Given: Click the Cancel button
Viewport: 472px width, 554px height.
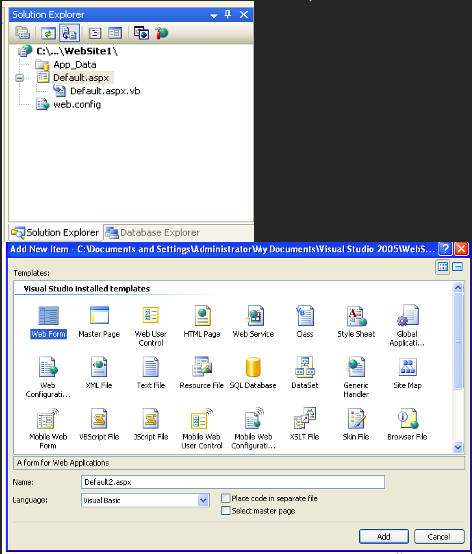Looking at the screenshot, I should pos(439,536).
